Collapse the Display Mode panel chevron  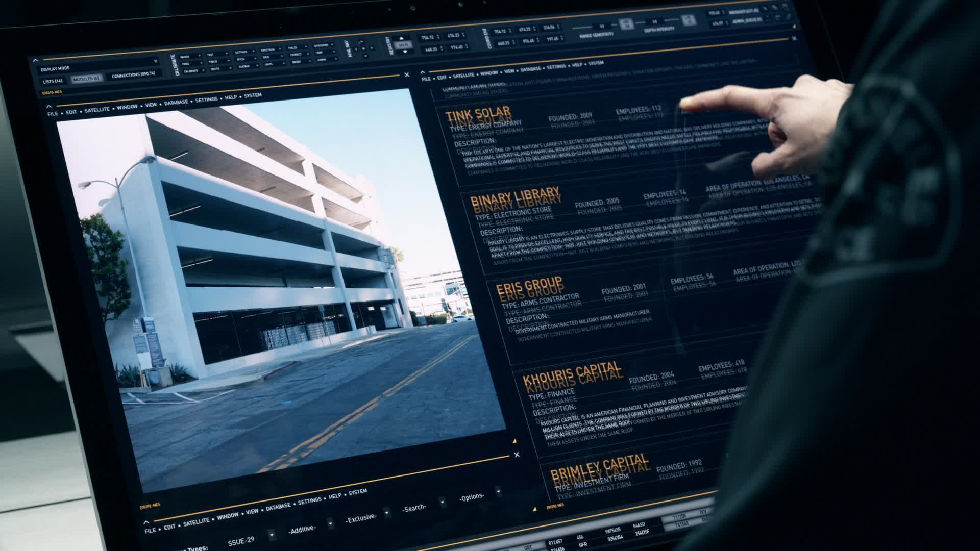click(x=35, y=60)
